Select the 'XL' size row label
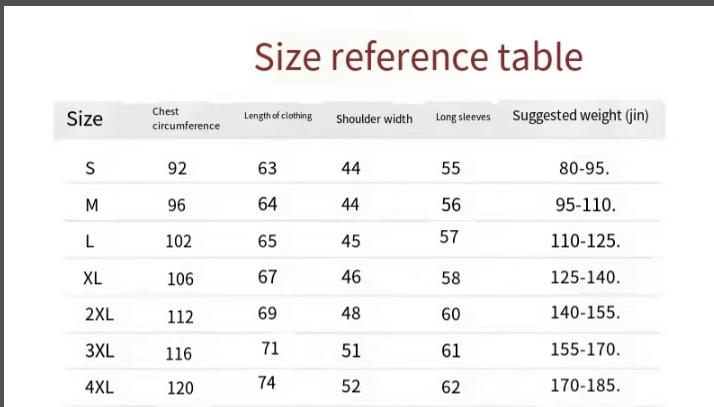 tap(93, 278)
